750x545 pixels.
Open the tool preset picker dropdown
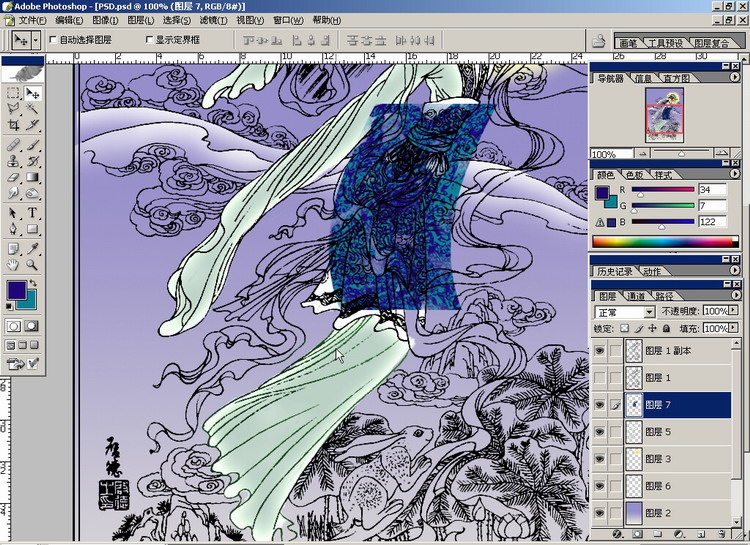click(35, 40)
